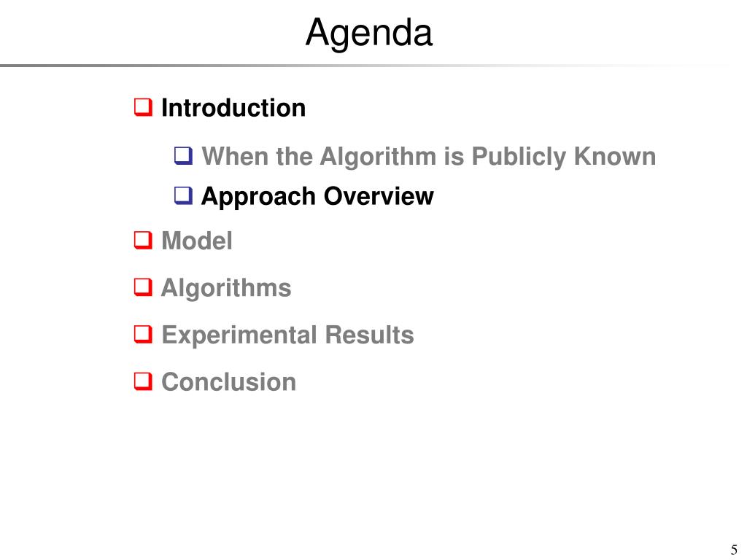Viewport: 747px width, 560px height.
Task: Click the Agenda slide title
Action: [369, 32]
